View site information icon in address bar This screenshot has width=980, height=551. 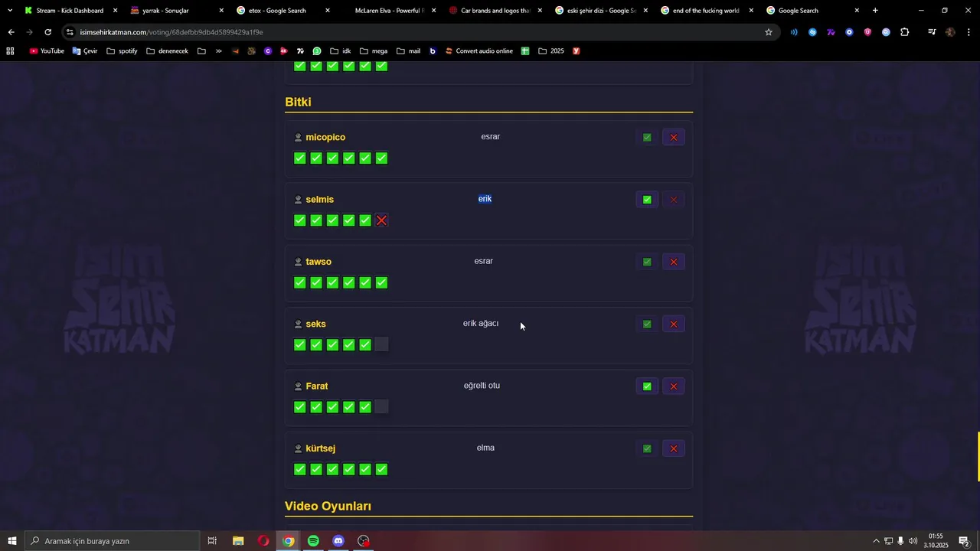pyautogui.click(x=70, y=32)
